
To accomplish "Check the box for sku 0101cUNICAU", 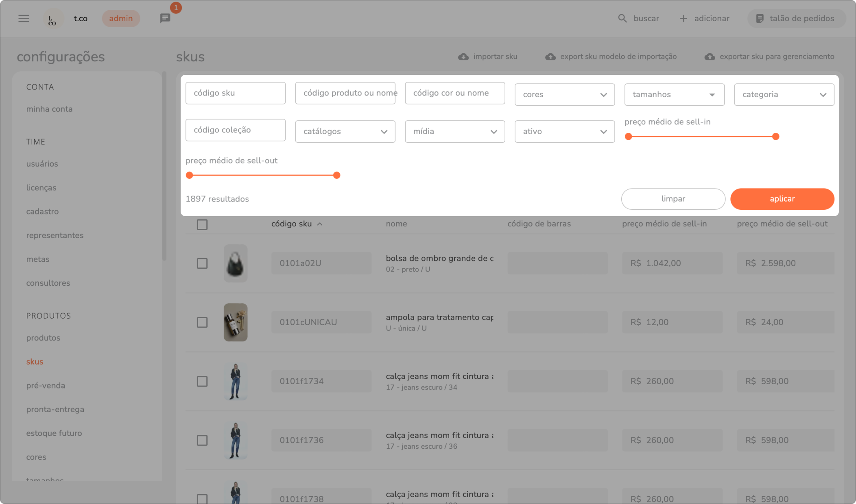I will coord(202,322).
